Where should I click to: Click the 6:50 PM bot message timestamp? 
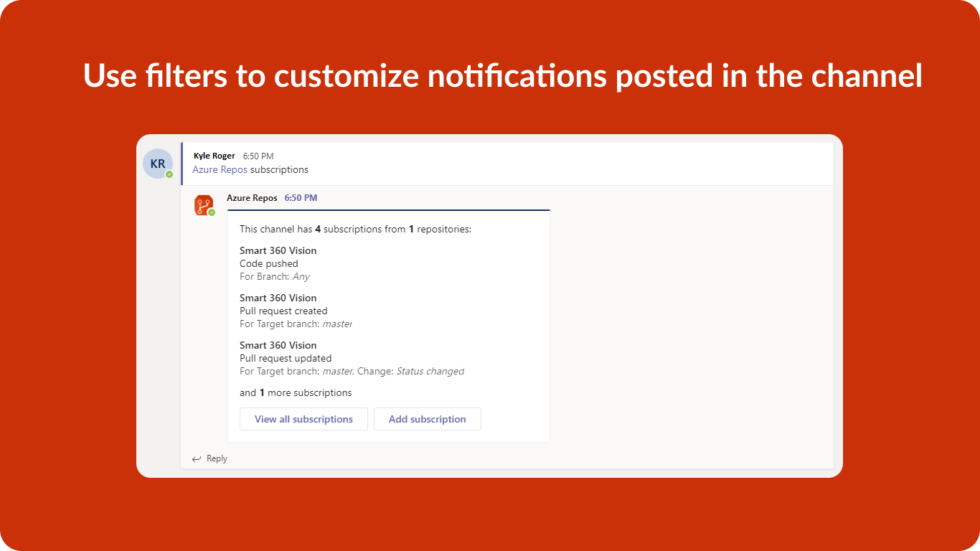tap(301, 198)
